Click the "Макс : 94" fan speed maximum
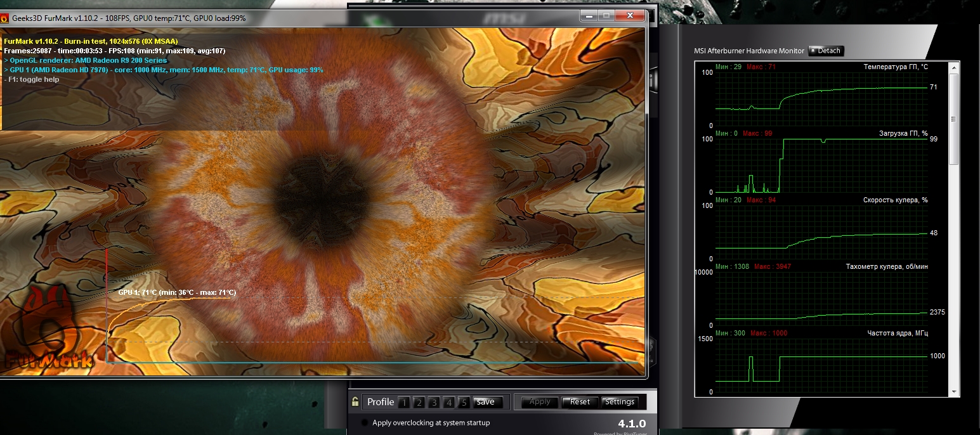Viewport: 980px width, 435px height. click(x=761, y=200)
